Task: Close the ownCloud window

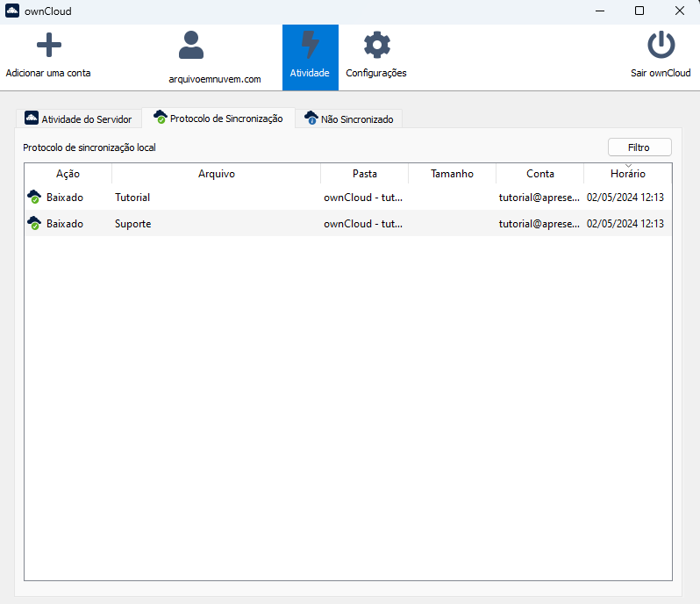Action: click(x=680, y=11)
